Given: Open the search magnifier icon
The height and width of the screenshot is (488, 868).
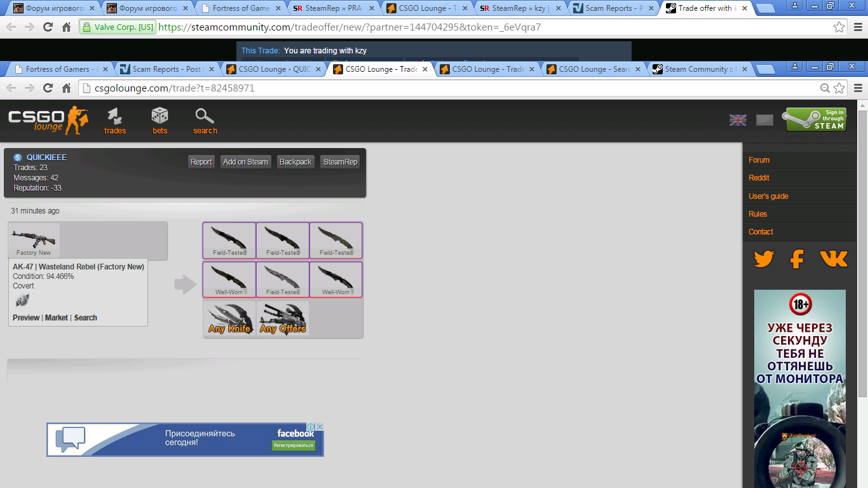Looking at the screenshot, I should 205,120.
